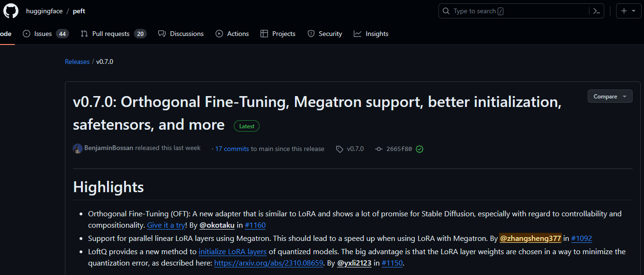
Task: Switch to the Projects tab
Action: pos(278,34)
